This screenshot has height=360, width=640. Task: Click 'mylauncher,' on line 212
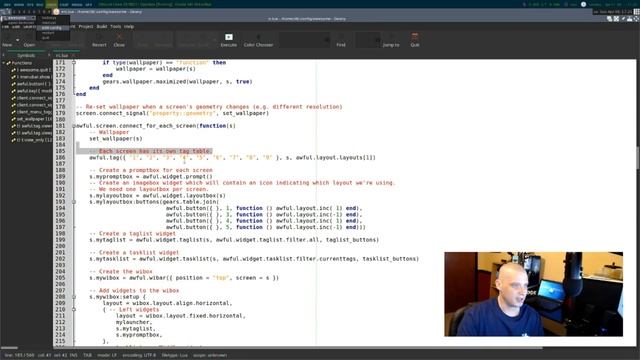(x=134, y=322)
